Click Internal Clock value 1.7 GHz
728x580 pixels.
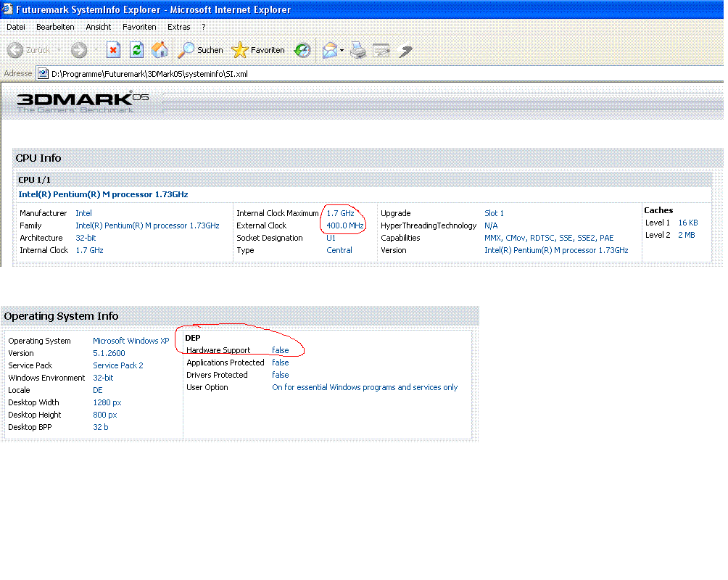tap(89, 250)
